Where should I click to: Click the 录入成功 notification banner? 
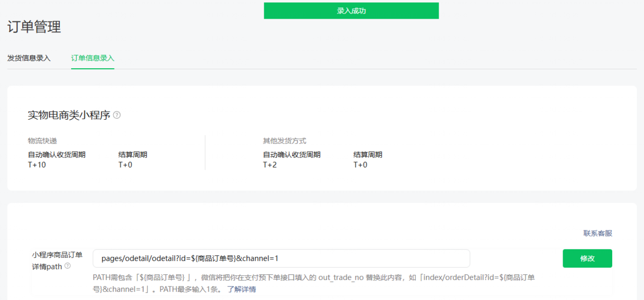(x=351, y=11)
